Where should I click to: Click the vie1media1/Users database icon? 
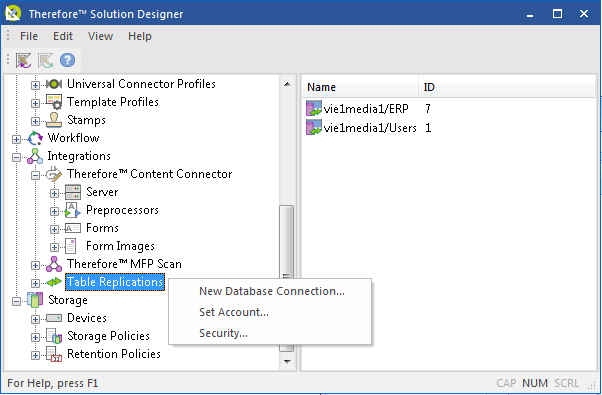(314, 127)
